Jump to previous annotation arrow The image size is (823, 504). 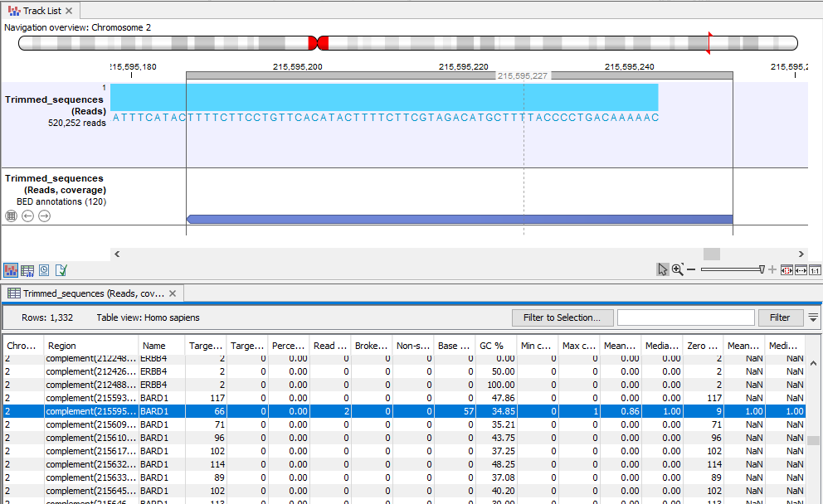27,216
